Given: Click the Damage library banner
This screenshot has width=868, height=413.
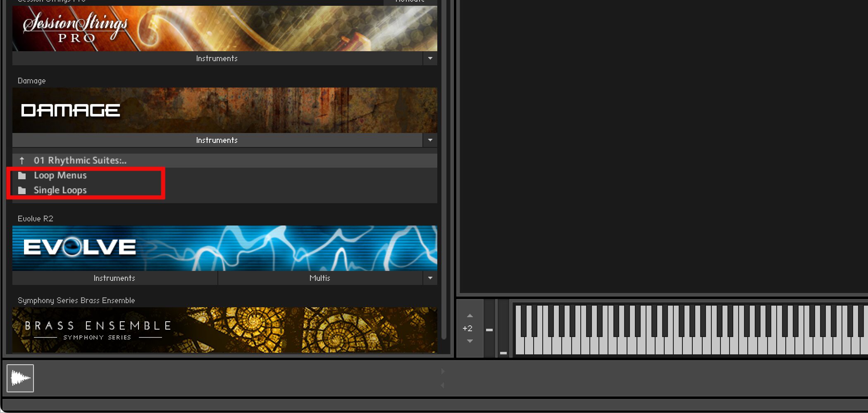Looking at the screenshot, I should coord(224,110).
